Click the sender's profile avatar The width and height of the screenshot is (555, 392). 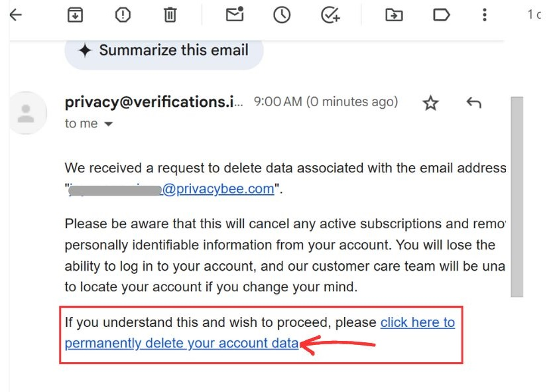27,113
